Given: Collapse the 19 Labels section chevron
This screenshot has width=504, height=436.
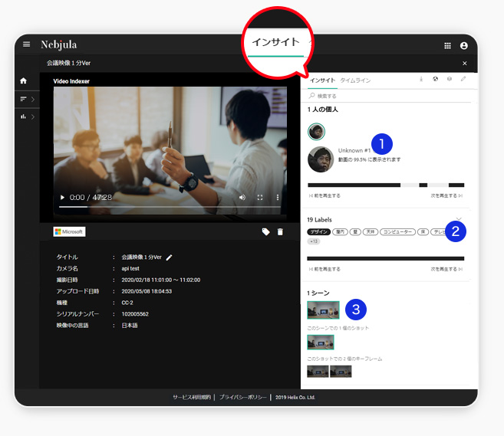Looking at the screenshot, I should click(x=459, y=219).
